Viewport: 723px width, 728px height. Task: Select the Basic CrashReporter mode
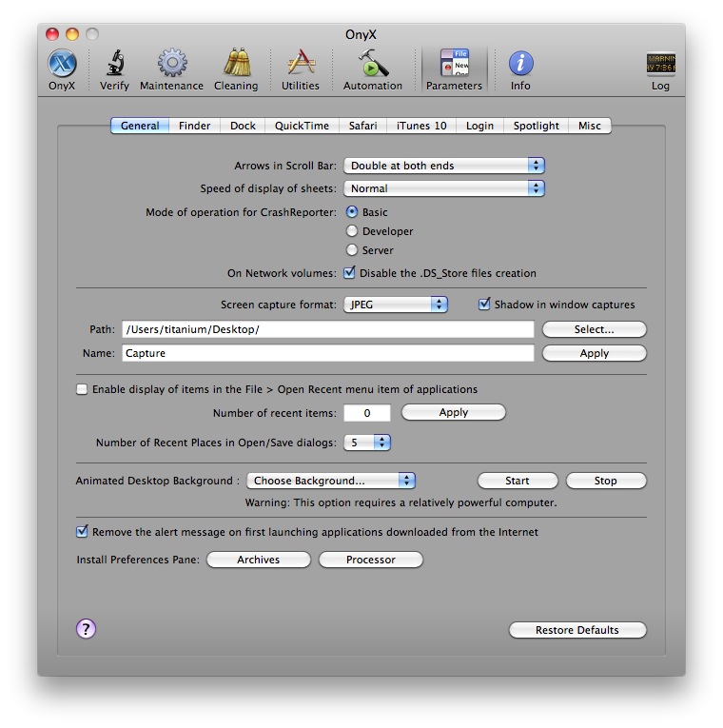click(352, 211)
